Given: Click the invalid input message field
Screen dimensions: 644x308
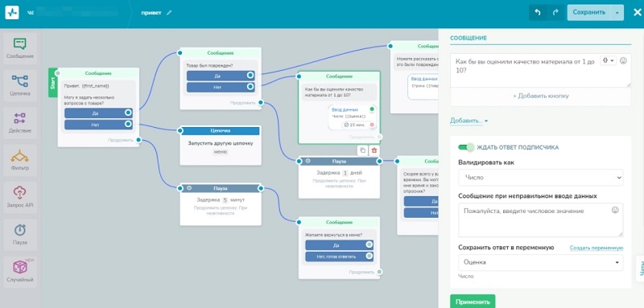Looking at the screenshot, I should coord(540,220).
